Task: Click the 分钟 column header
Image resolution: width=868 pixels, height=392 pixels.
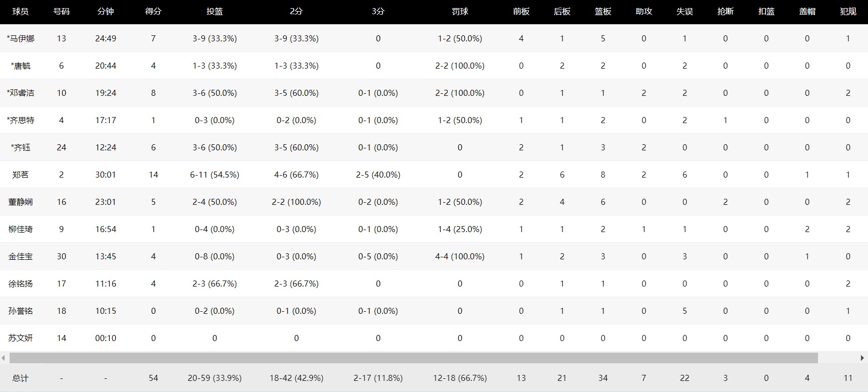Action: [105, 12]
